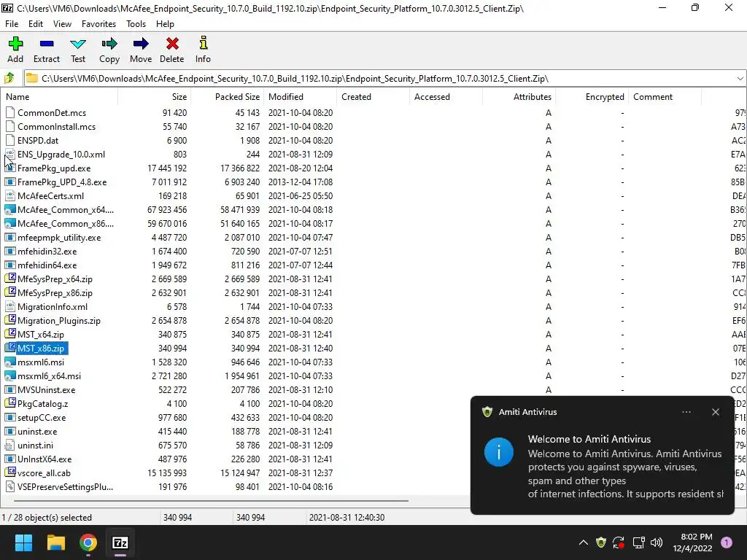Sort by the Modified column header

(300, 97)
